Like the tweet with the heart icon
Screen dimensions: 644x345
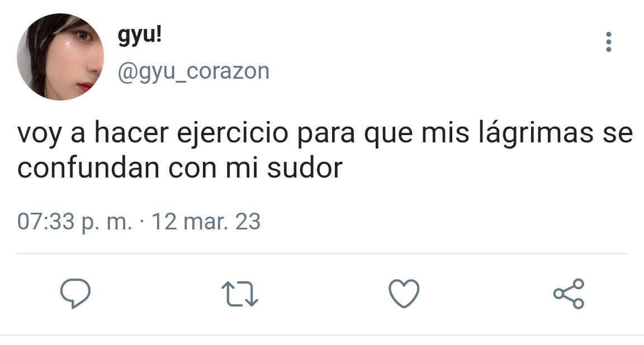(404, 293)
